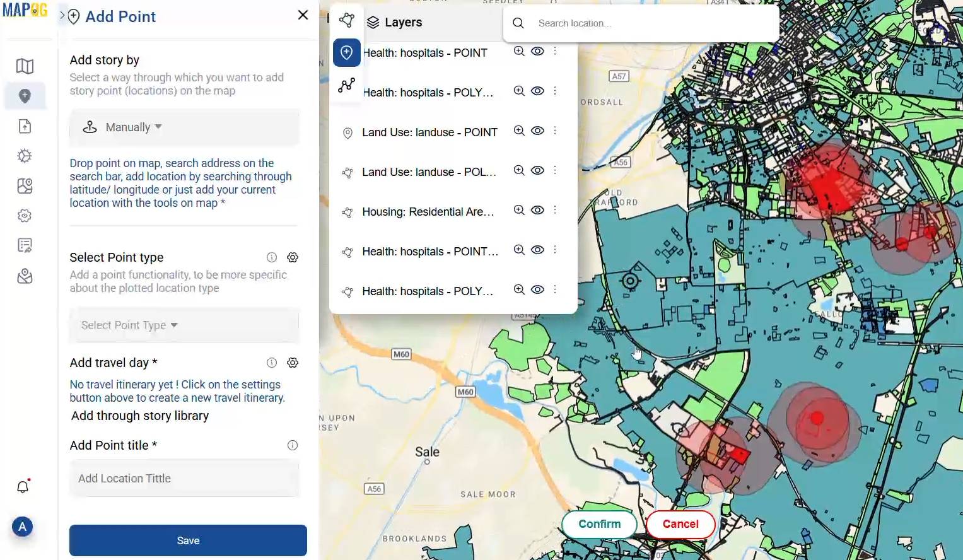Screen dimensions: 963x560
Task: Click the Sale label on the map
Action: click(x=427, y=452)
